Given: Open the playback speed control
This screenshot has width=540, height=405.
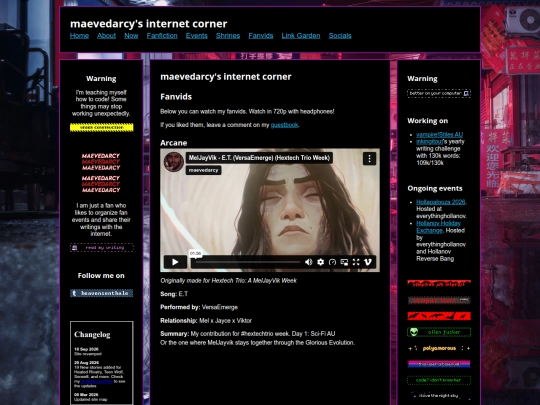Looking at the screenshot, I should [332, 262].
